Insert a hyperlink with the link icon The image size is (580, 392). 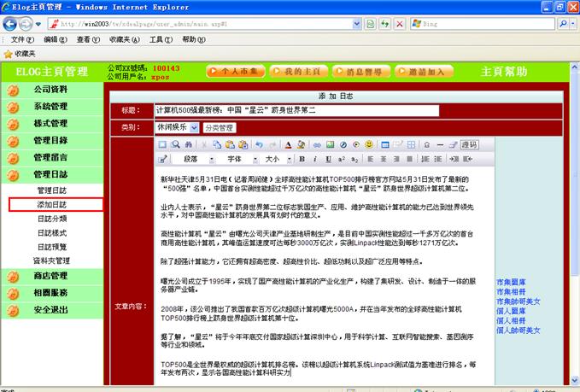pos(318,145)
